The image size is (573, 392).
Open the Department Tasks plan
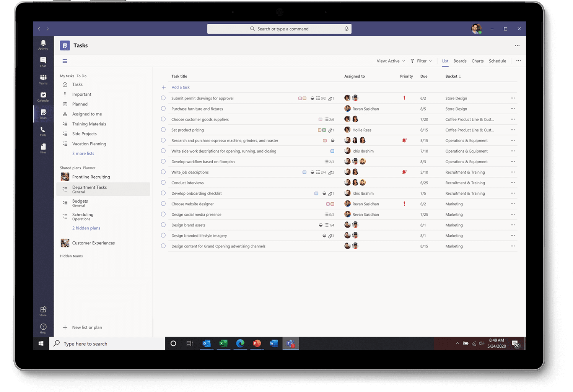click(103, 189)
